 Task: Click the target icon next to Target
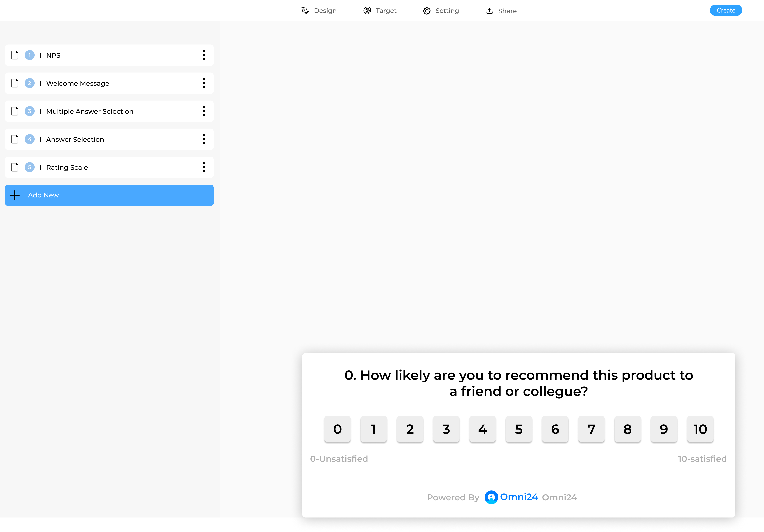pyautogui.click(x=367, y=11)
